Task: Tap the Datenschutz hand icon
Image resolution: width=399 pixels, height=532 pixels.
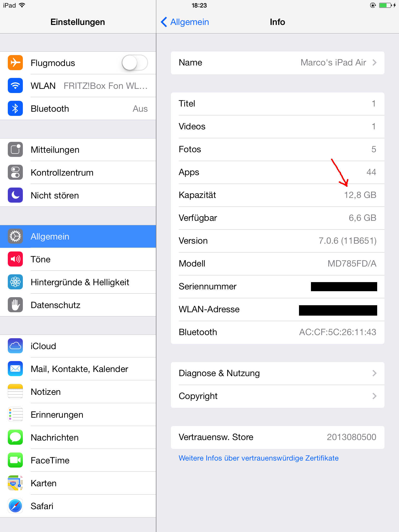Action: click(15, 305)
